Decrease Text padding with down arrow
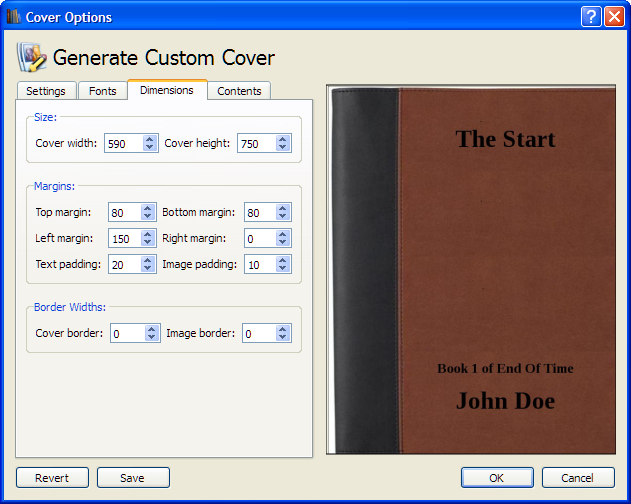This screenshot has width=631, height=504. (x=148, y=269)
